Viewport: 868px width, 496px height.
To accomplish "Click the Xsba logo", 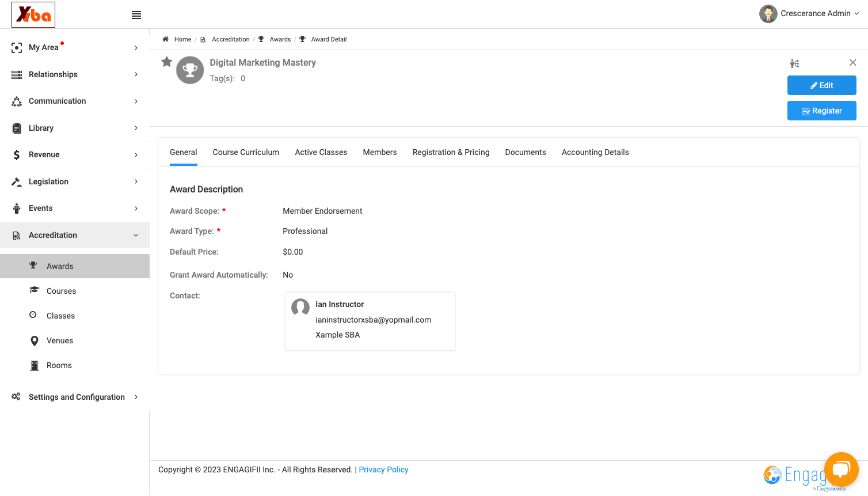I will [33, 14].
